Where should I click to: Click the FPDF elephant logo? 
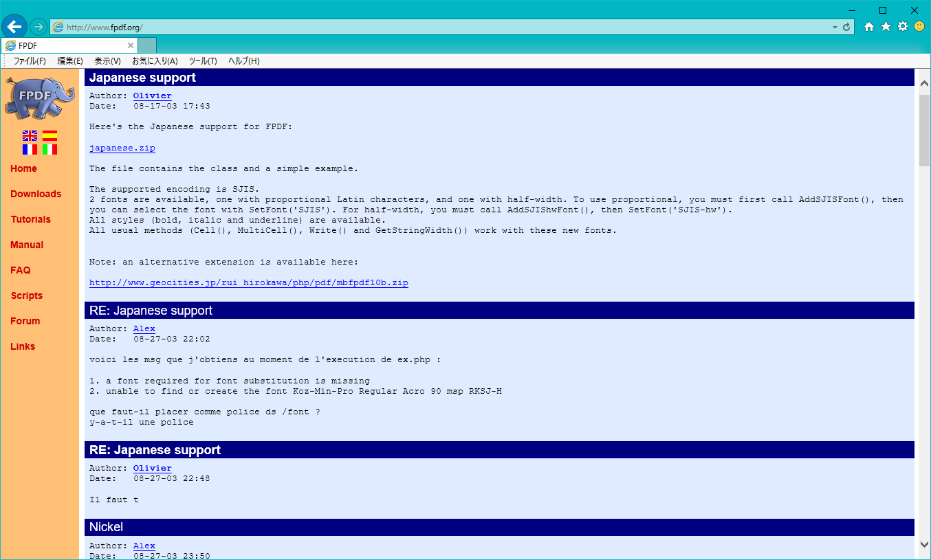click(x=40, y=98)
